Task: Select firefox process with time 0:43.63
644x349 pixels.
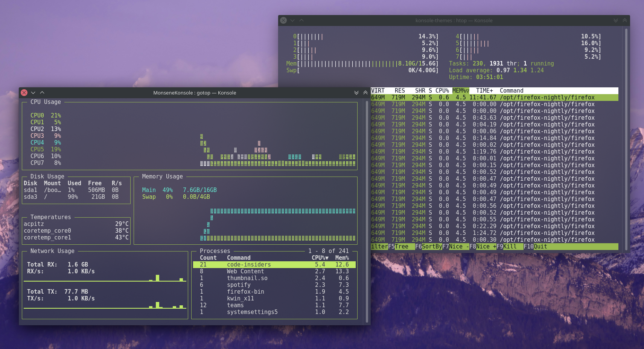Action: point(495,118)
